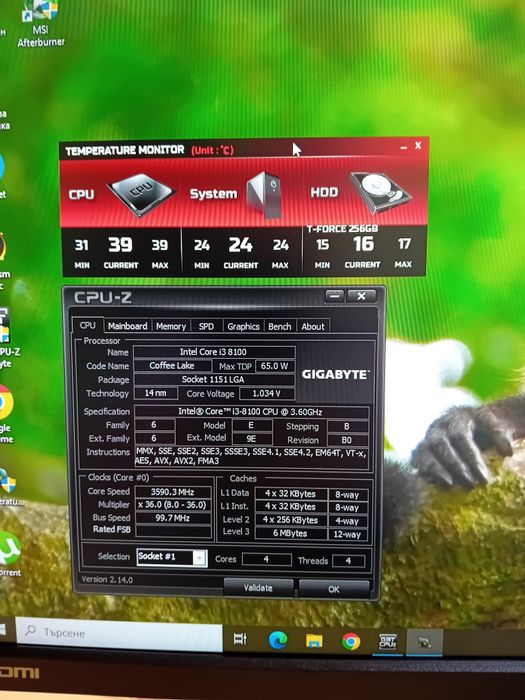Image resolution: width=525 pixels, height=700 pixels.
Task: Switch to the Memory tab
Action: coord(171,326)
